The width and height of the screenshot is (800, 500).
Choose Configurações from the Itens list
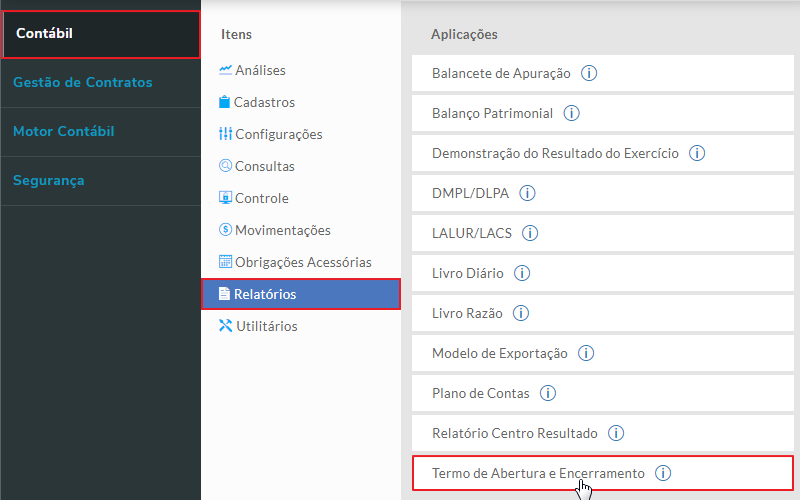pos(278,134)
